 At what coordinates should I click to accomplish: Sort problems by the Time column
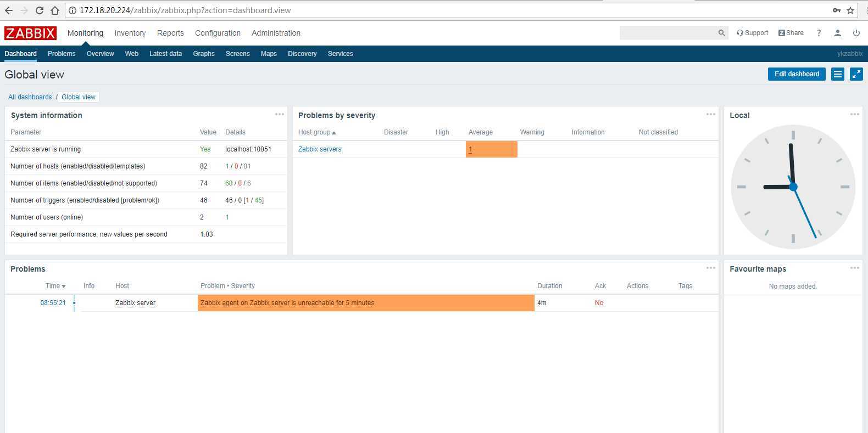click(x=55, y=286)
